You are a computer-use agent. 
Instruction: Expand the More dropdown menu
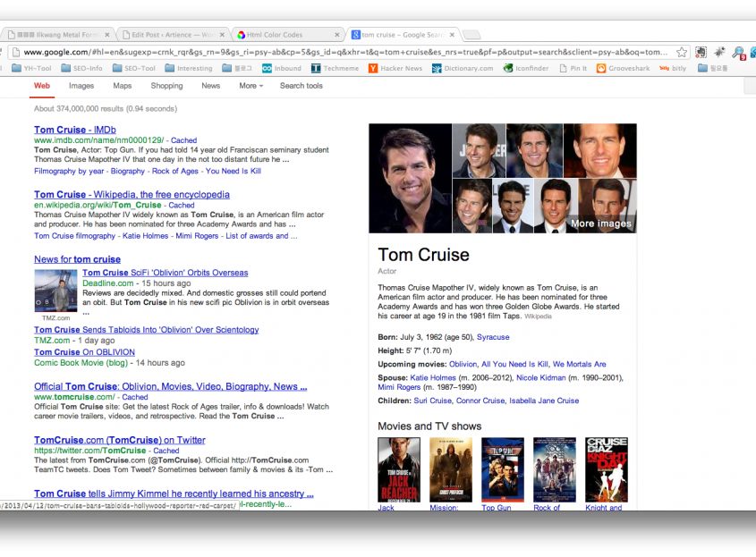(251, 86)
